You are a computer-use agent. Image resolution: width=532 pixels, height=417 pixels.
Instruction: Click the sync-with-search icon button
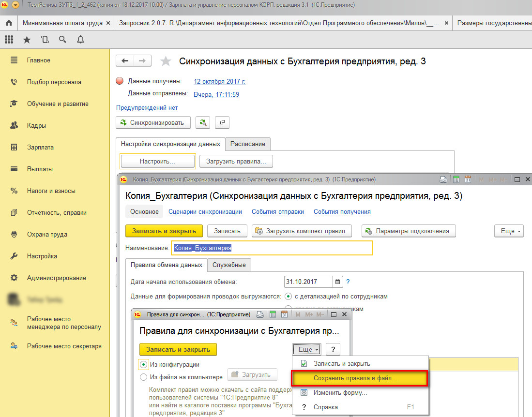pyautogui.click(x=202, y=122)
